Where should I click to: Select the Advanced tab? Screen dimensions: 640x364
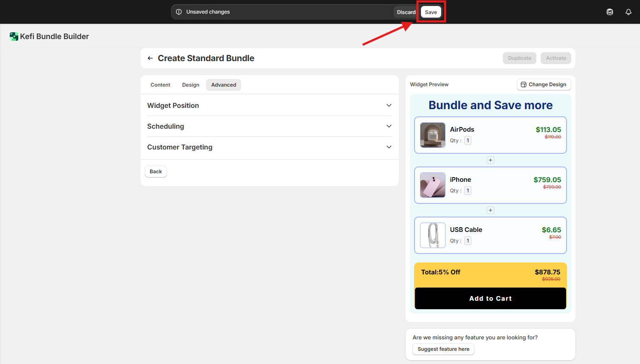pyautogui.click(x=223, y=85)
